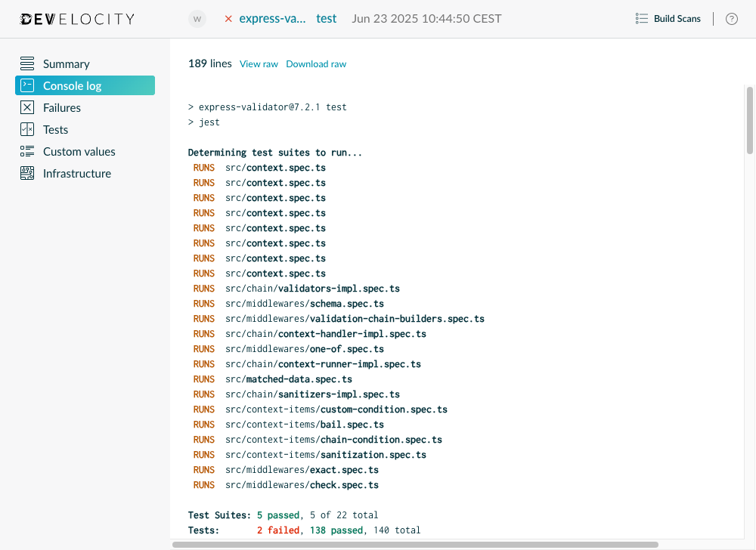Click the build timestamp in the header

pyautogui.click(x=426, y=18)
